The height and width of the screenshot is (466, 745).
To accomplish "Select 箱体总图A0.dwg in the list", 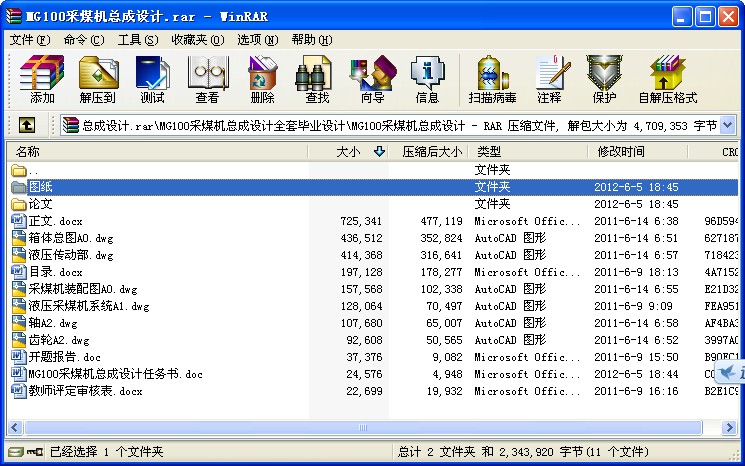I will point(69,238).
